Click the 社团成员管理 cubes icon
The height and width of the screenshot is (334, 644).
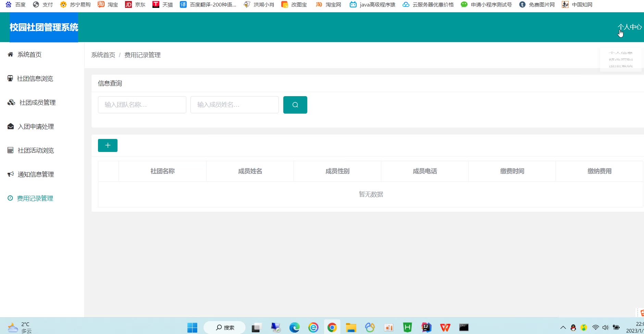(x=11, y=102)
